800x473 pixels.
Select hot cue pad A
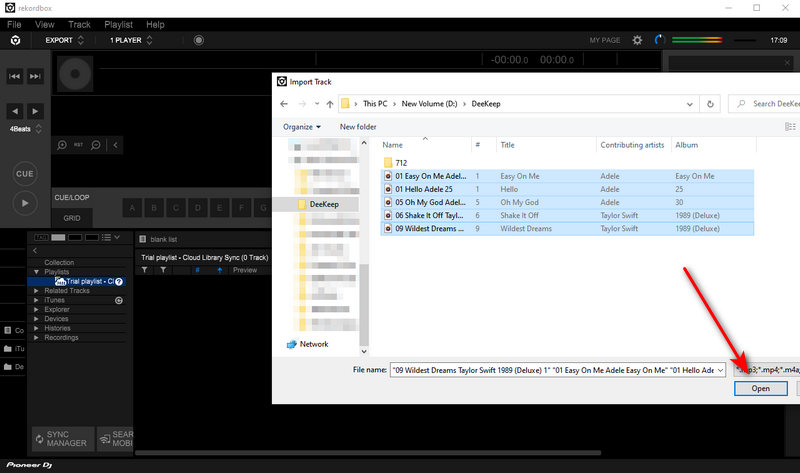click(x=132, y=208)
